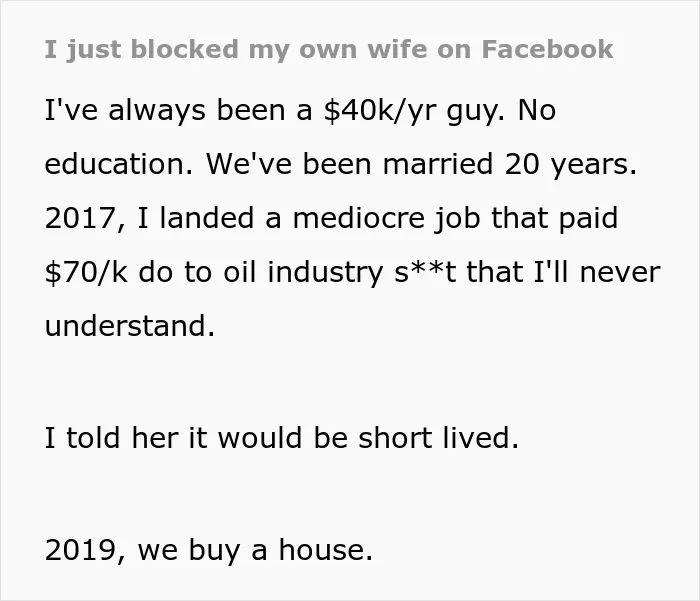
Task: Click the sentence 'I told her it would be short lived.'
Action: point(282,438)
